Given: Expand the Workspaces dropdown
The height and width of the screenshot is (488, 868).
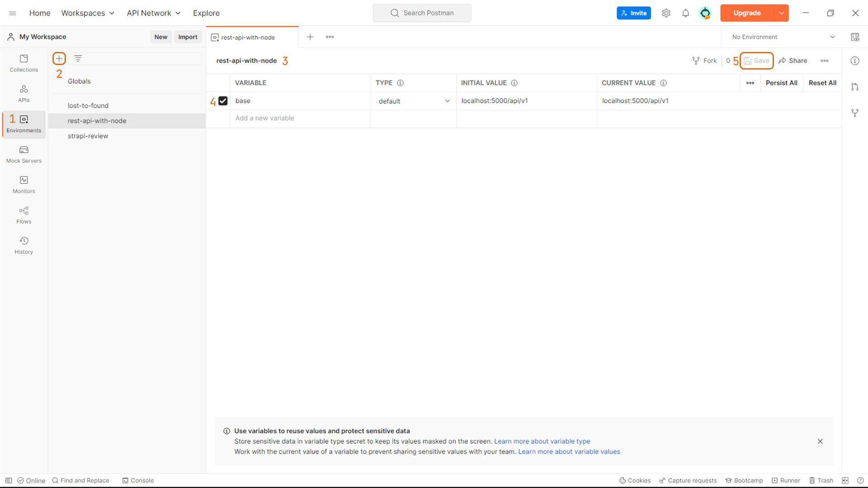Looking at the screenshot, I should pos(88,13).
